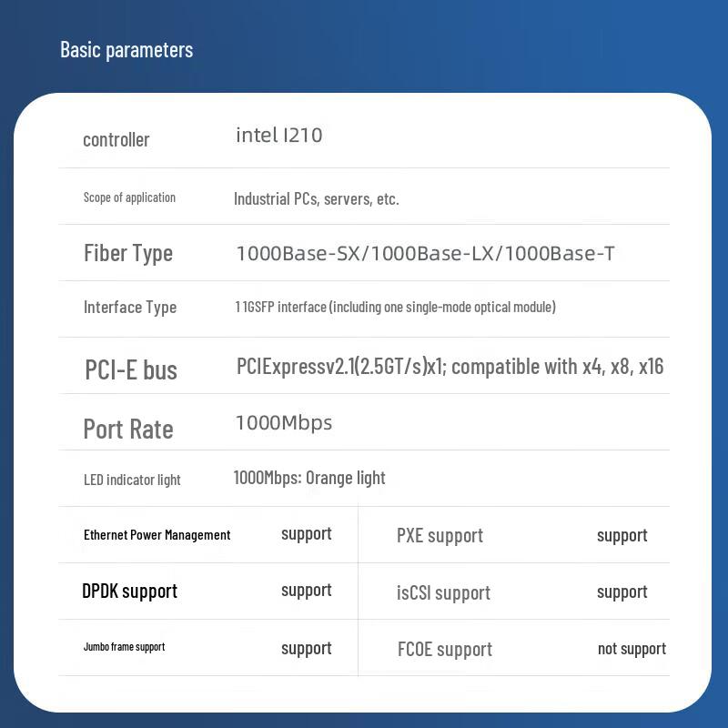Click '1000Mbps: Orange light' text
Viewport: 728px width, 728px height.
[309, 478]
